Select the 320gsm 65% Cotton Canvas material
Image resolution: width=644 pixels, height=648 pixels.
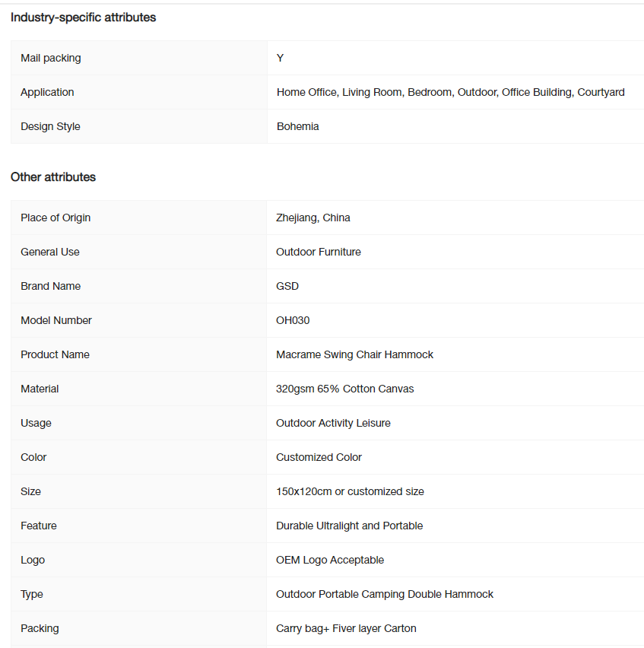pyautogui.click(x=344, y=389)
